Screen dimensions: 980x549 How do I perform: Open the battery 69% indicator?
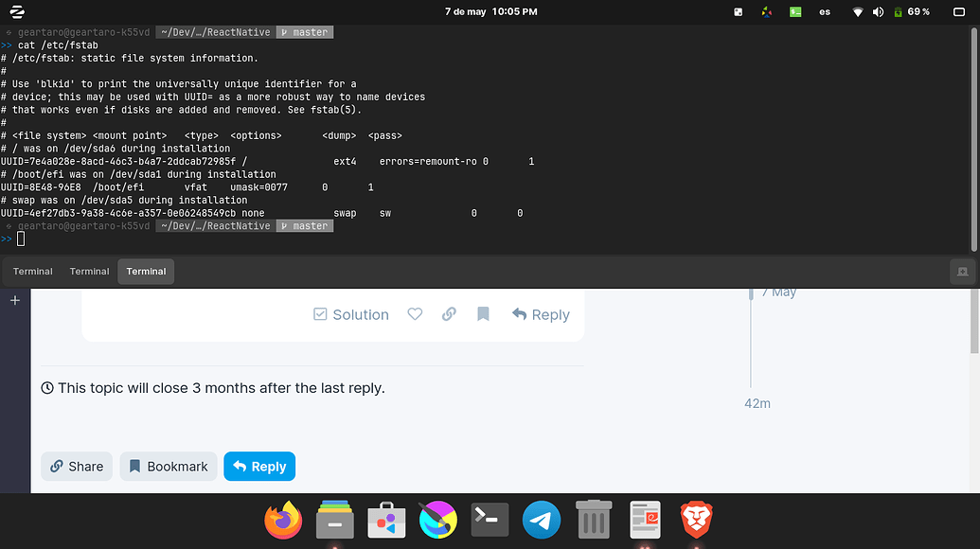[x=912, y=12]
